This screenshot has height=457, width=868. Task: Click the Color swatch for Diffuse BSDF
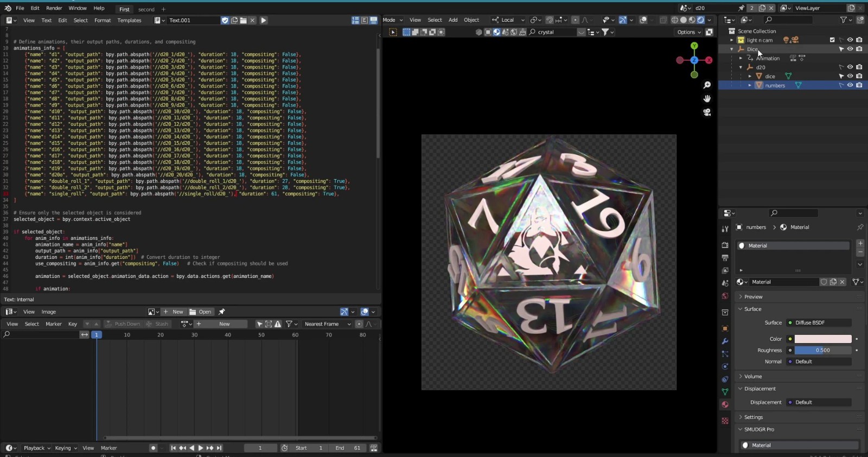coord(823,339)
